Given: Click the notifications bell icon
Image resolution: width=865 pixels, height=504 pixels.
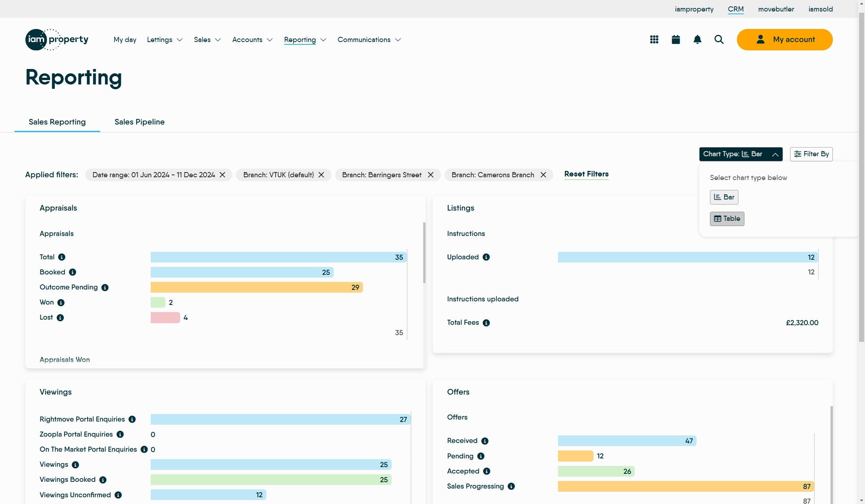Looking at the screenshot, I should click(x=697, y=40).
